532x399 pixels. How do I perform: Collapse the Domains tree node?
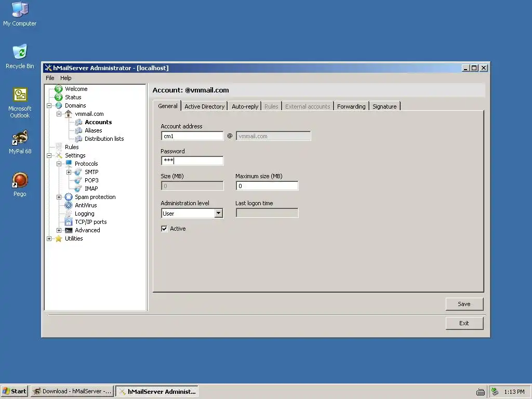(49, 105)
